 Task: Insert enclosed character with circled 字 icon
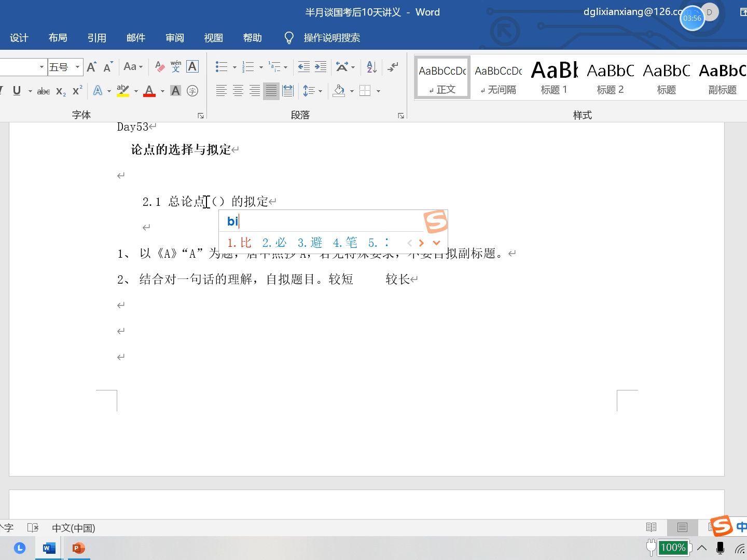[192, 91]
